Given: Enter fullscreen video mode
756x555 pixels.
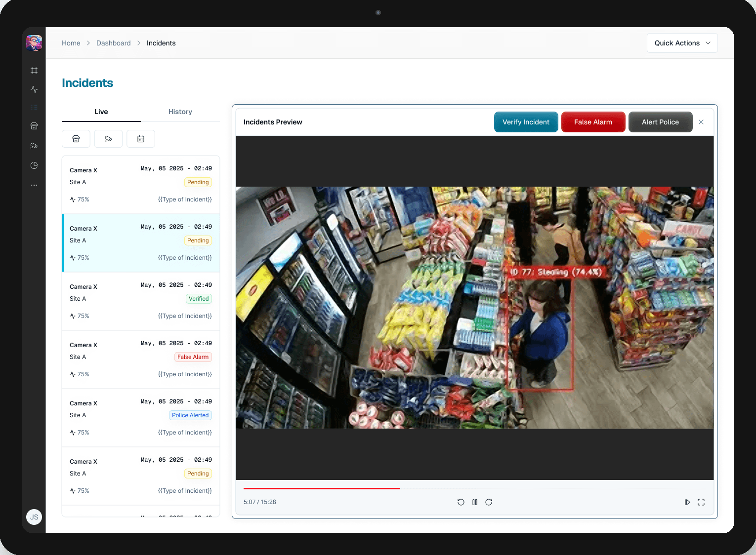Looking at the screenshot, I should pos(701,502).
